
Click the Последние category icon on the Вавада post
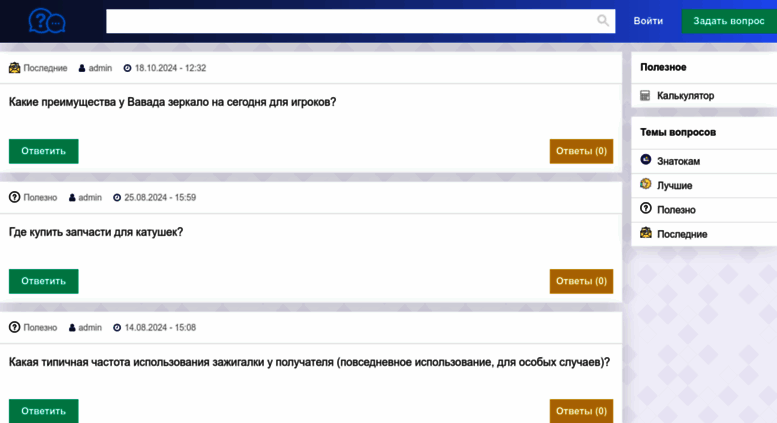pyautogui.click(x=14, y=67)
